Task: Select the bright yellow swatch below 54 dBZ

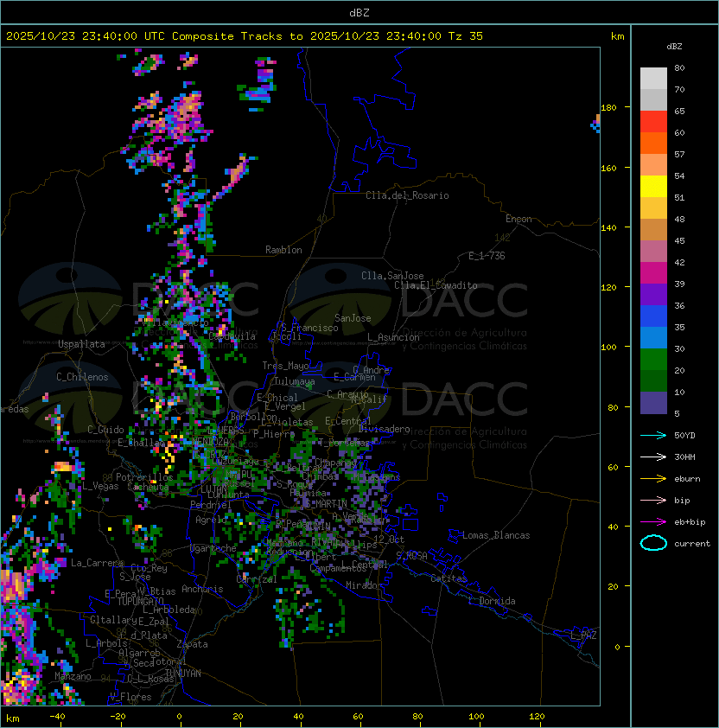Action: pos(653,186)
